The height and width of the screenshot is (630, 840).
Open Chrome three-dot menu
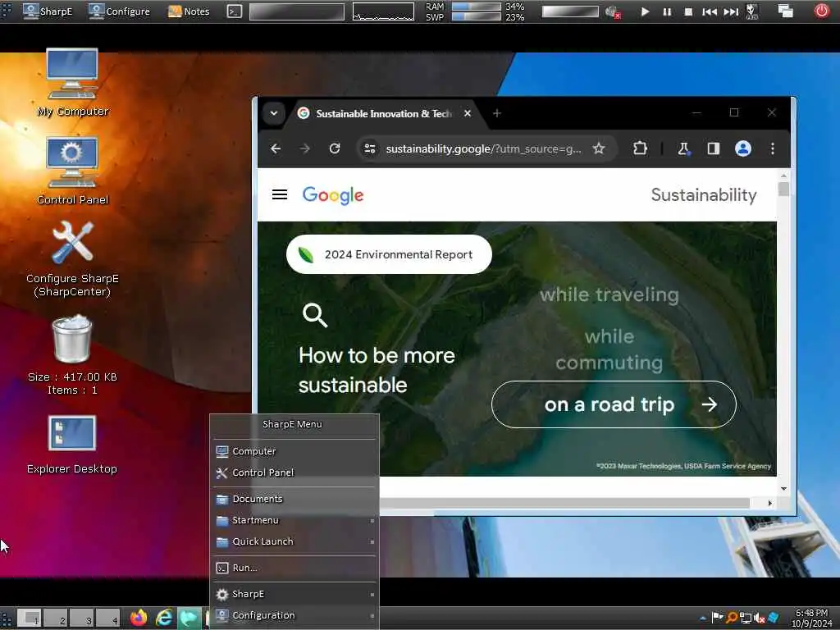coord(772,148)
